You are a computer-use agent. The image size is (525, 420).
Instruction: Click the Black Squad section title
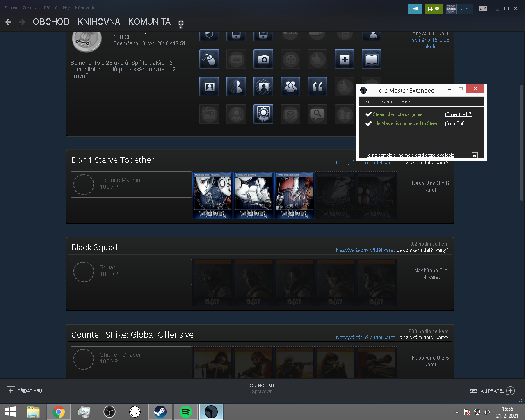[94, 247]
